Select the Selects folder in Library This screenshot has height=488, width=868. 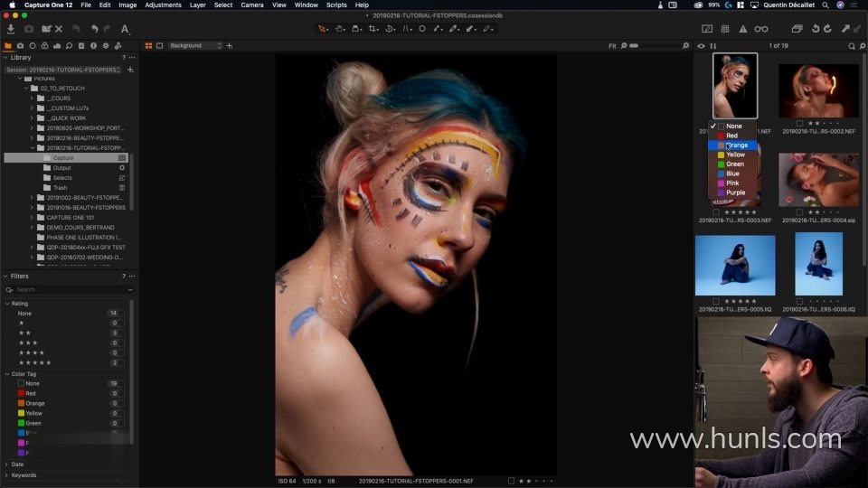click(x=61, y=178)
